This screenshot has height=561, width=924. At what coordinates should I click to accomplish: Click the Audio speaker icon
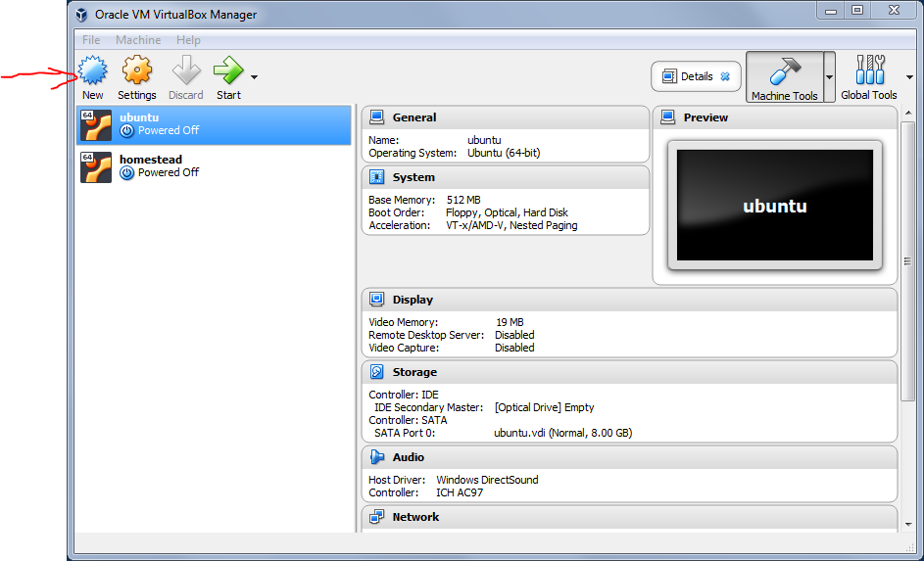tap(376, 457)
